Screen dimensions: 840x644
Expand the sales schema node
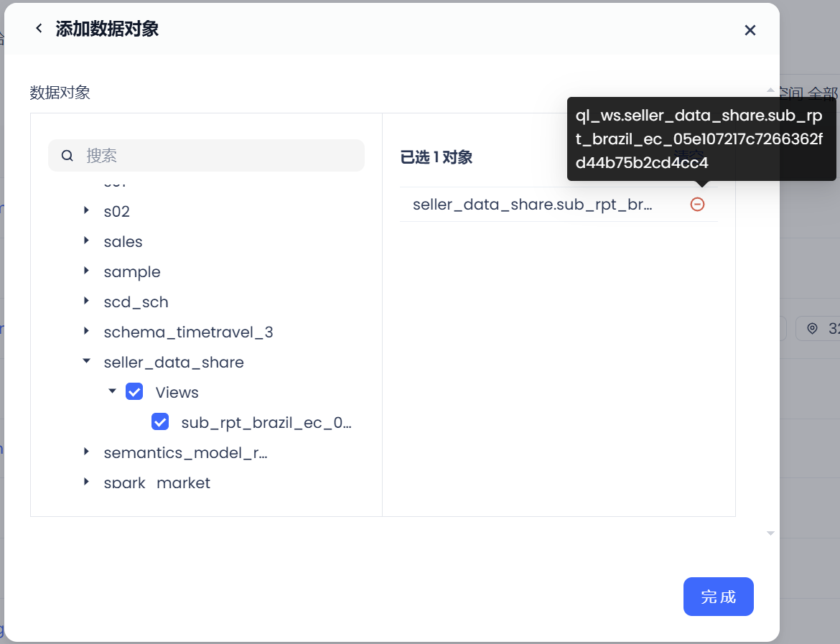pyautogui.click(x=87, y=241)
